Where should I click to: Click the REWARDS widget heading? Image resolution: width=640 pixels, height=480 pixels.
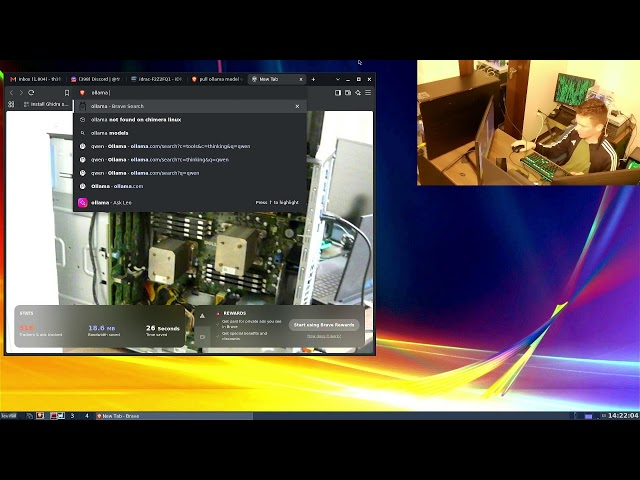(x=234, y=313)
